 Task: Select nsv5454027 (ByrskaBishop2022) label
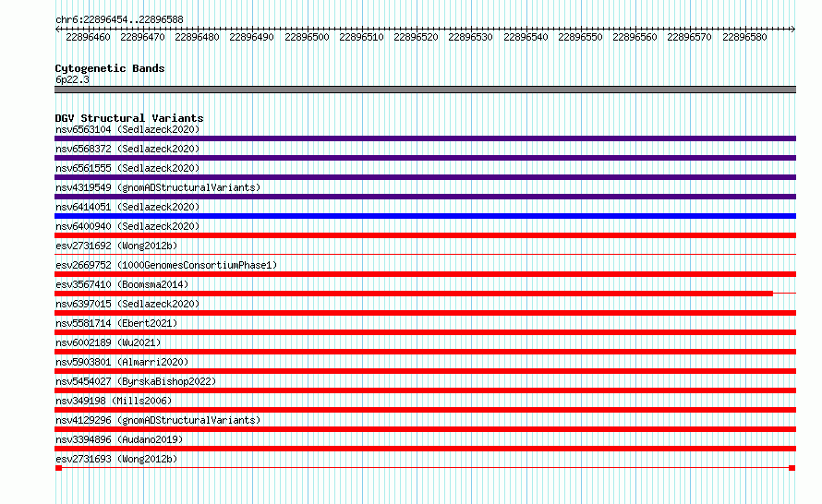coord(136,381)
